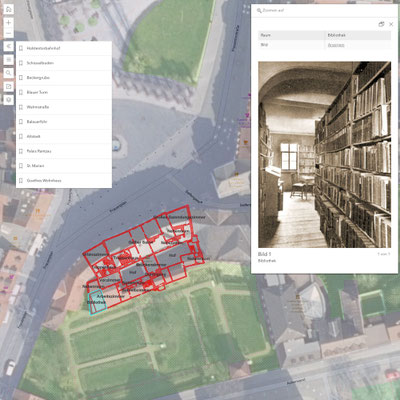Click the Bibliothek value cell in popup table
Viewport: 400px width, 400px height.
[x=358, y=35]
